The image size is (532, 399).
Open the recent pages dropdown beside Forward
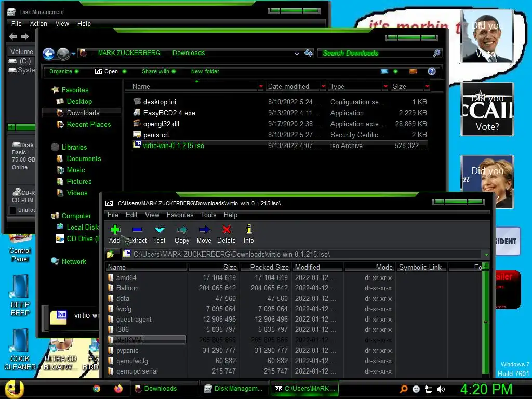pyautogui.click(x=73, y=54)
